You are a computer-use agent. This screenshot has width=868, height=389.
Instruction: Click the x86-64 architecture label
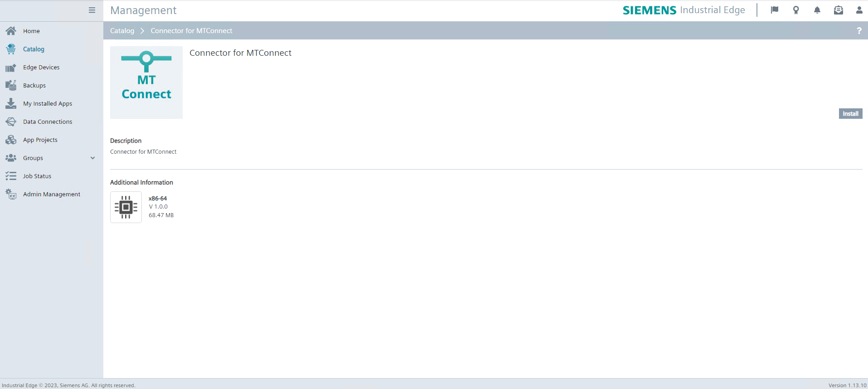pos(158,198)
